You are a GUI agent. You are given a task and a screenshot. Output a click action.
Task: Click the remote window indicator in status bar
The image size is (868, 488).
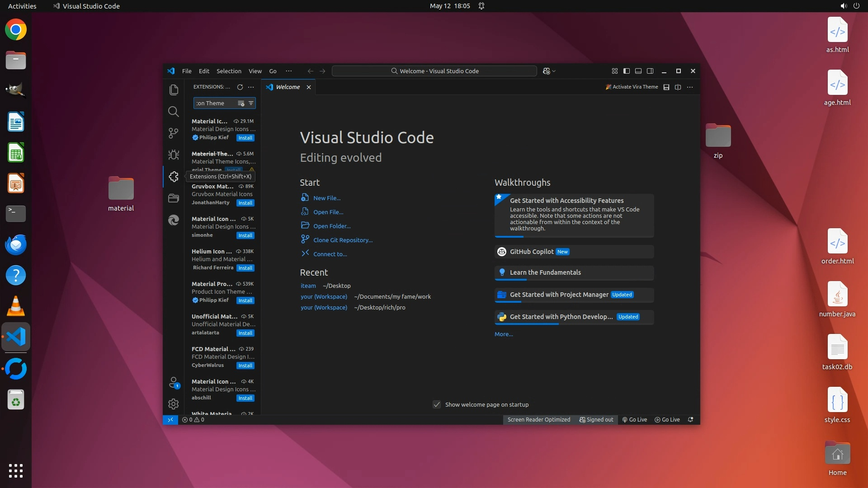click(x=170, y=420)
